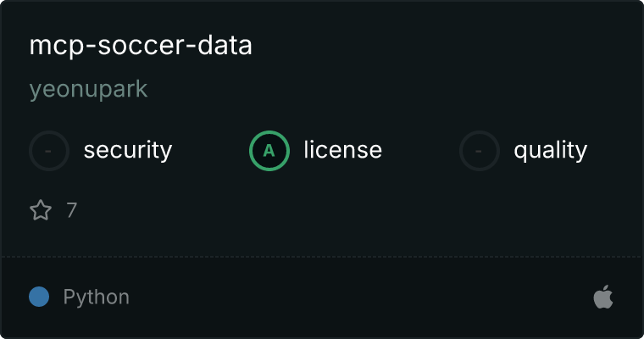Select the license score label

pyautogui.click(x=343, y=150)
